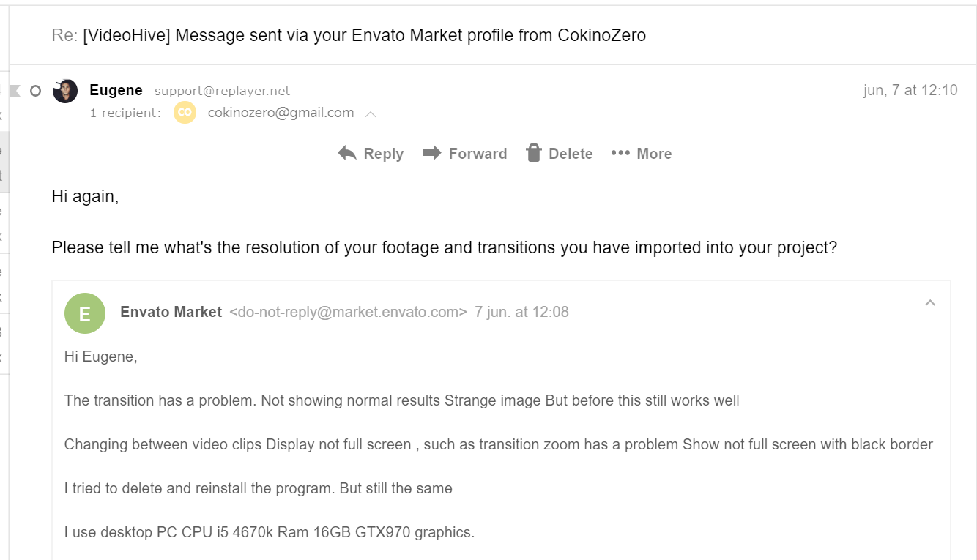Viewport: 977px width, 560px height.
Task: Click the jun, 7 at 12:10 timestamp
Action: click(x=910, y=90)
